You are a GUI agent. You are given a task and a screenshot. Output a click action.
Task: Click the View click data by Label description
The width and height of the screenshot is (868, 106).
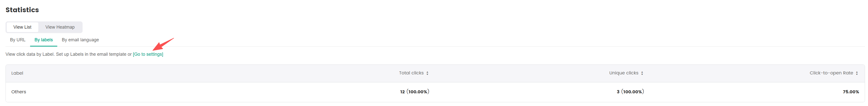tap(67, 54)
